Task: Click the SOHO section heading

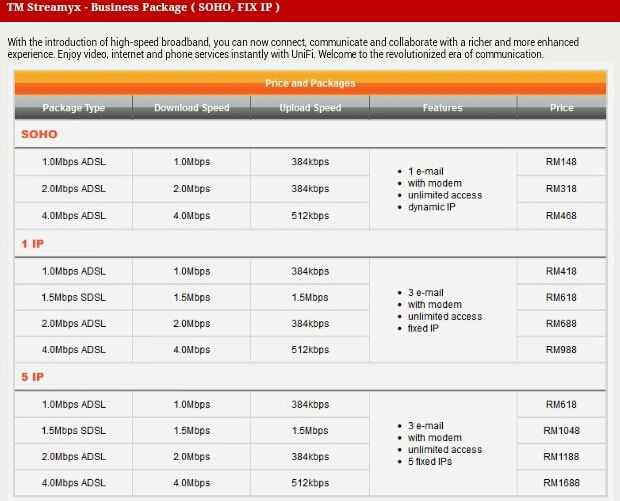Action: (x=39, y=134)
